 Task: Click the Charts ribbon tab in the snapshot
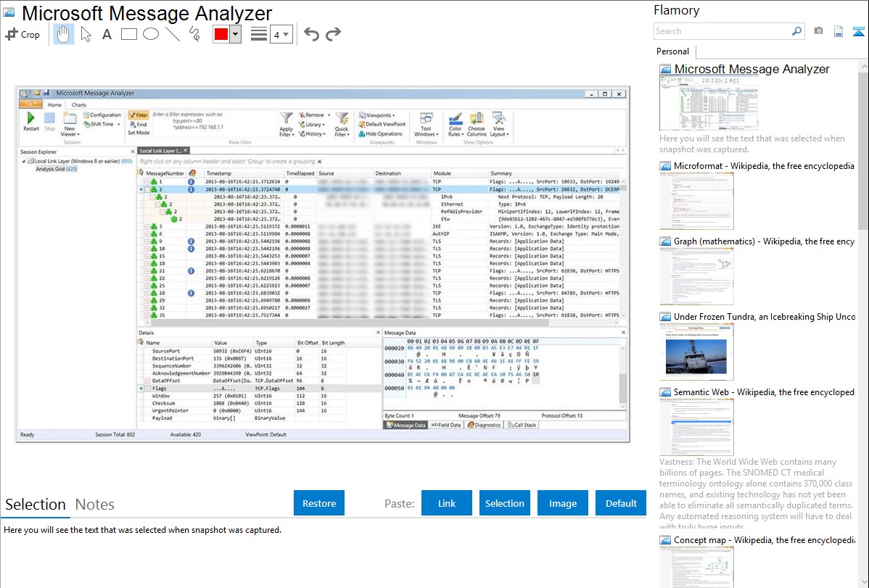78,104
